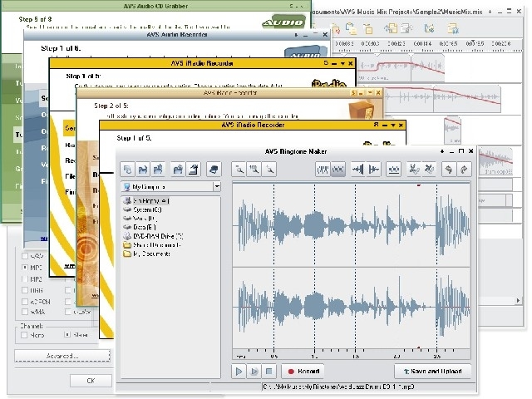Click the pressed waveform view icon in Ringtone Maker
This screenshot has height=399, width=532.
tap(338, 169)
